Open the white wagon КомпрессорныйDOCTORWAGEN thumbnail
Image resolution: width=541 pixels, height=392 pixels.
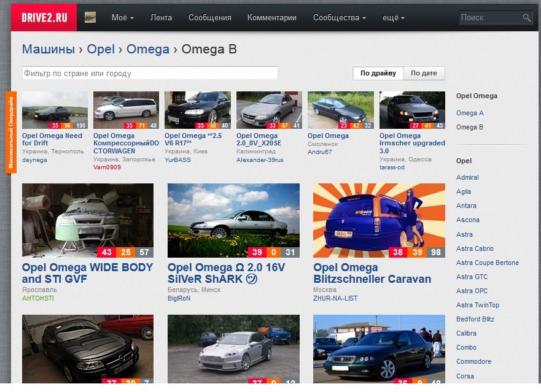pyautogui.click(x=126, y=110)
